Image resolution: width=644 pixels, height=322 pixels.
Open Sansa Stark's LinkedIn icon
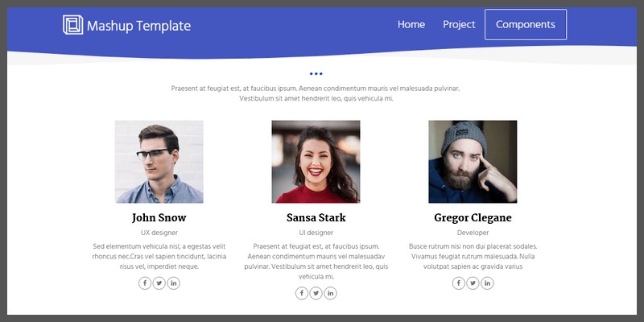(x=330, y=293)
